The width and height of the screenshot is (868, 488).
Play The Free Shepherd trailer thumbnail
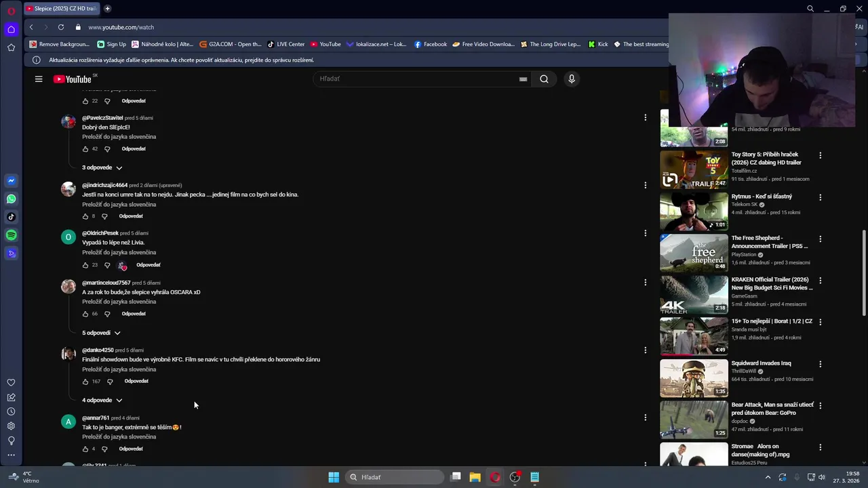point(694,253)
